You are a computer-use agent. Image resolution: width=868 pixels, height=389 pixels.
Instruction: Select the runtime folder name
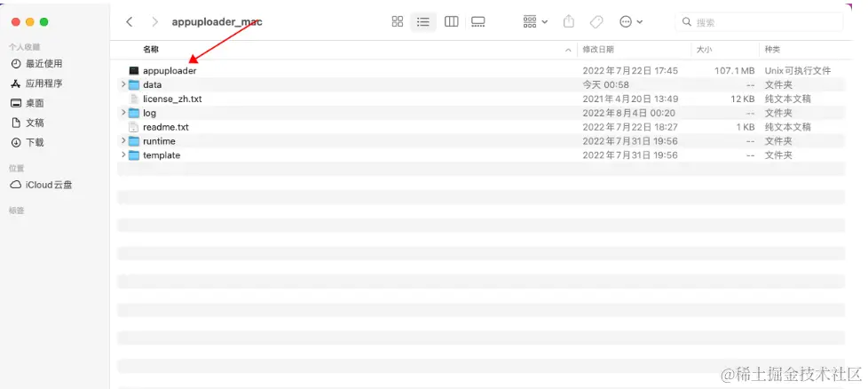tap(159, 141)
